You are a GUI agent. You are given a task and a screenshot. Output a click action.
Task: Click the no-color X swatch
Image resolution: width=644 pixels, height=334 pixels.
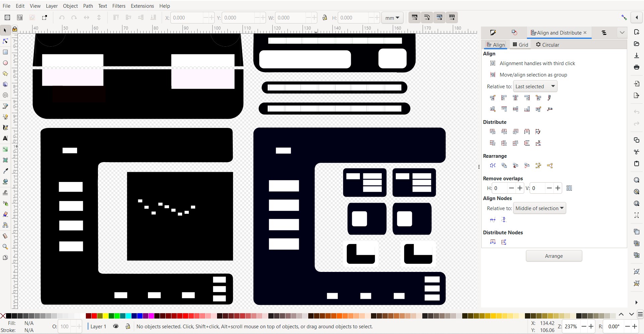[3, 316]
